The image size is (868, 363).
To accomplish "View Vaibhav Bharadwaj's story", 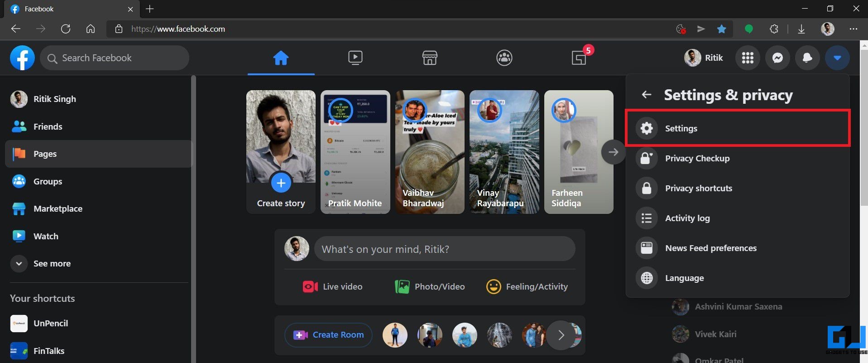I will (x=430, y=152).
